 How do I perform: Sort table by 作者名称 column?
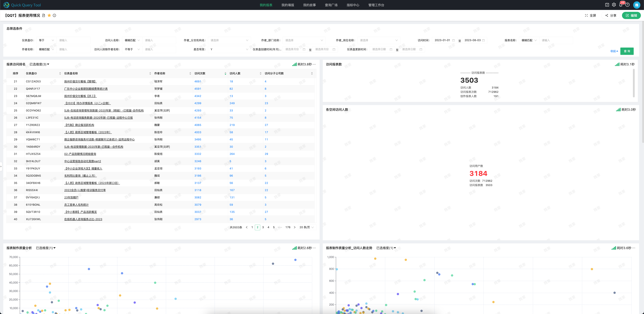click(x=190, y=73)
